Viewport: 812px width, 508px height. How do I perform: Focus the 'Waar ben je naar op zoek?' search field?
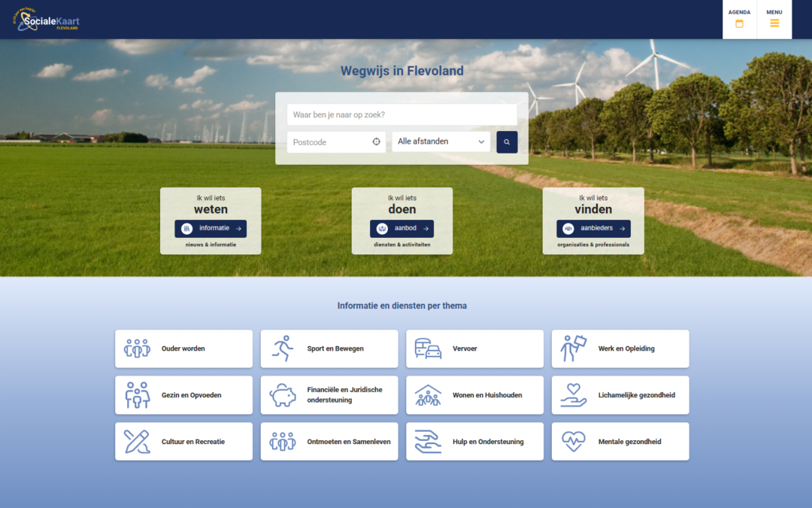coord(401,114)
